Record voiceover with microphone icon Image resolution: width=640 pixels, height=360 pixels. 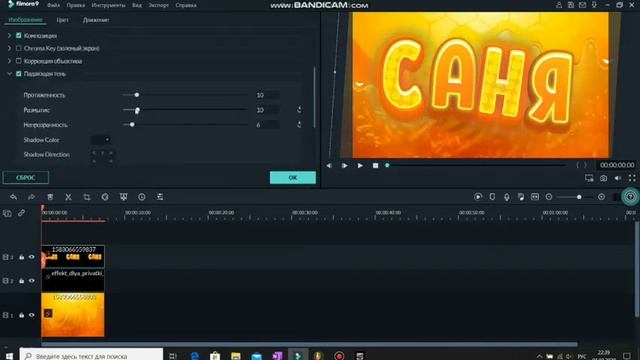tap(507, 197)
